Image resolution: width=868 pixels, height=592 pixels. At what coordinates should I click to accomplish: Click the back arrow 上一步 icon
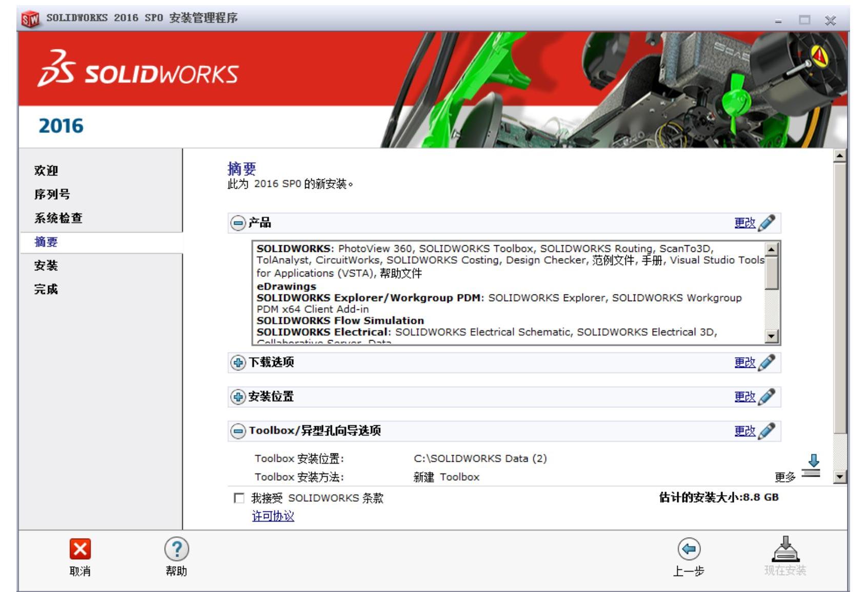pos(689,549)
